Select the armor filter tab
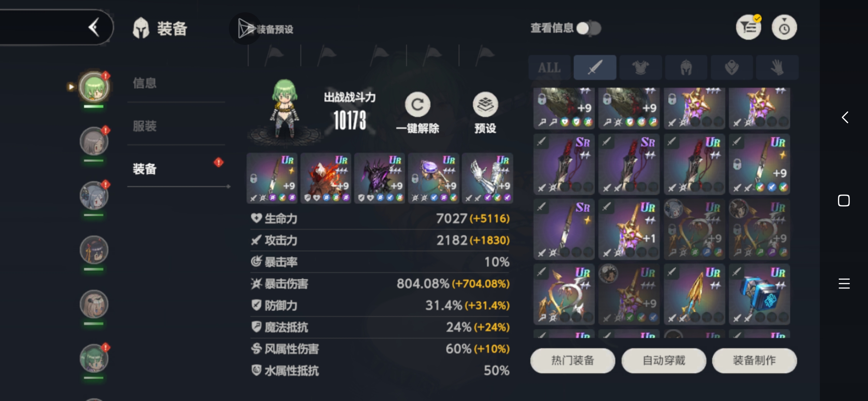 click(640, 68)
